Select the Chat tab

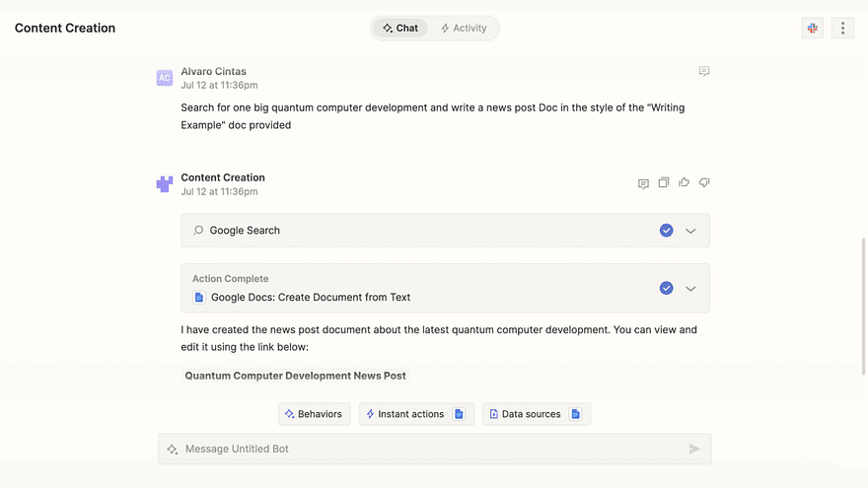(x=400, y=29)
